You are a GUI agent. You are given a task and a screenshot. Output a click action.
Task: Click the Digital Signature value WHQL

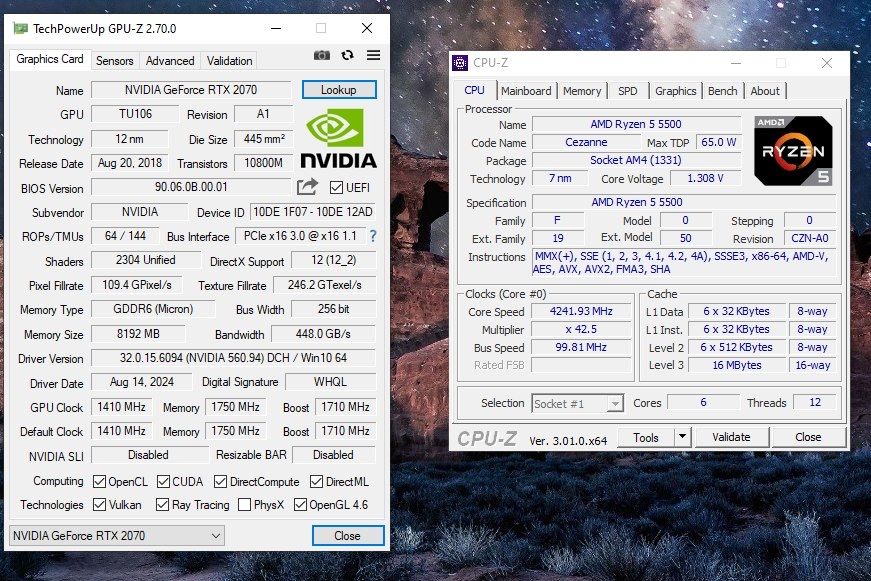(x=331, y=382)
